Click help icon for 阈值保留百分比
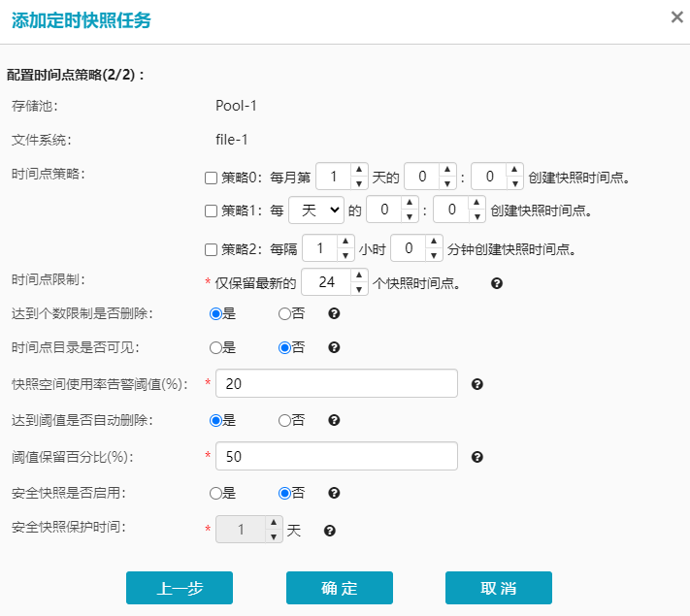 [476, 457]
